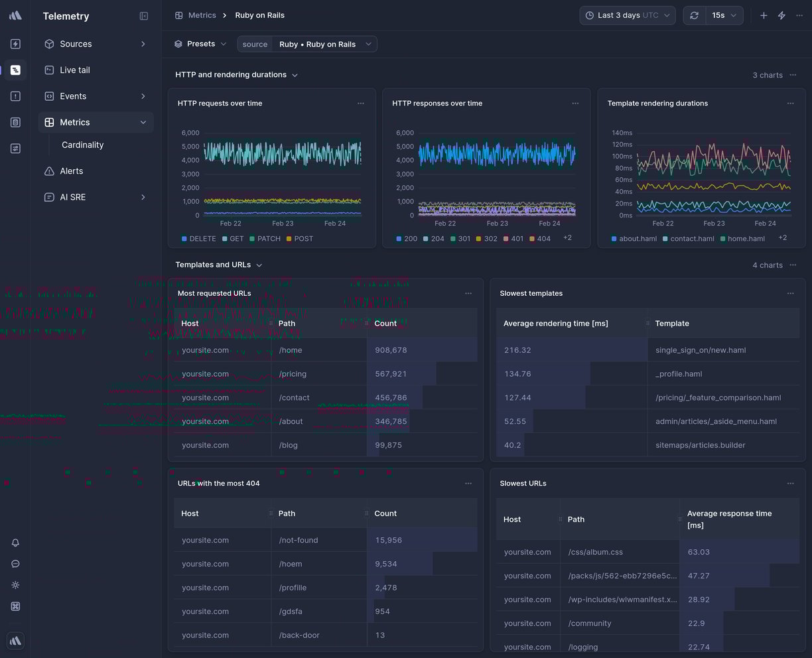This screenshot has height=658, width=812.
Task: Click the lightning bolt icon atop the left rail
Action: (15, 44)
